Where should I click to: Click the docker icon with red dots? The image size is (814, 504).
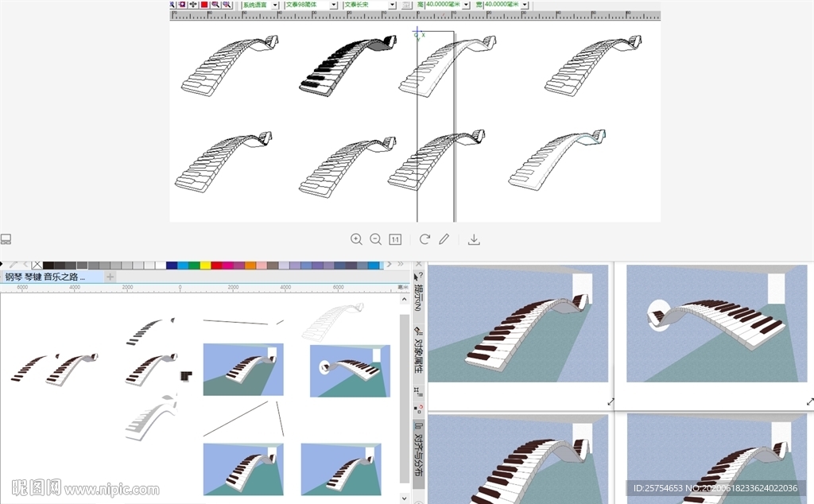pos(418,409)
